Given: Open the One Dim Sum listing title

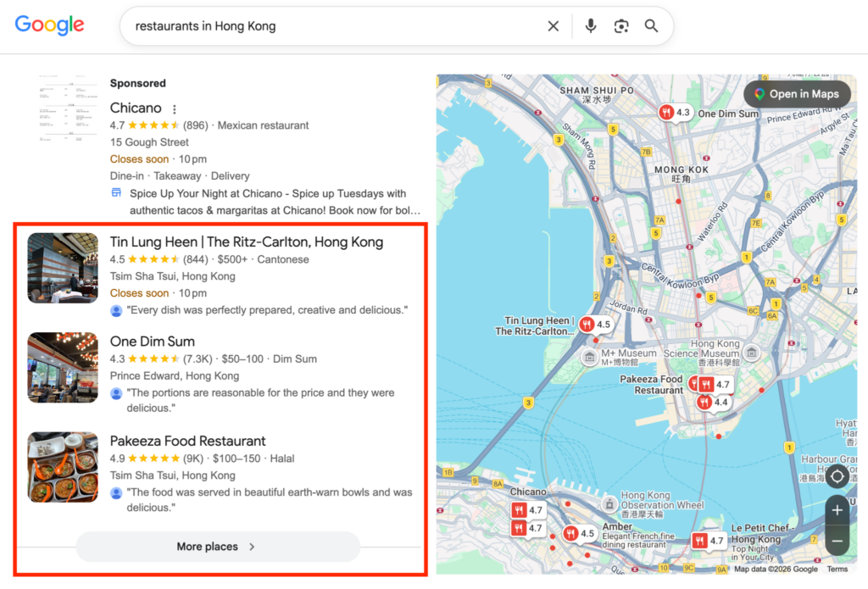Looking at the screenshot, I should 153,342.
